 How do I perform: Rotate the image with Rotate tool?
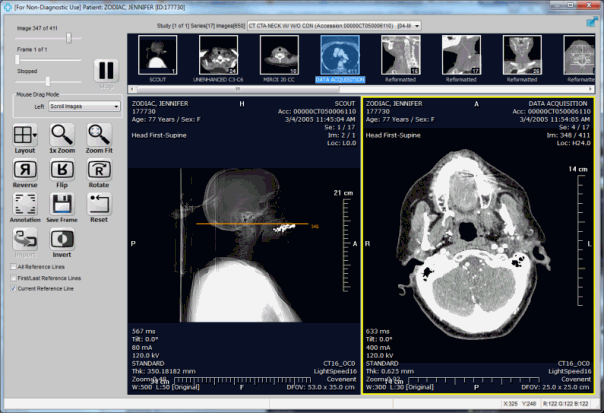(99, 170)
